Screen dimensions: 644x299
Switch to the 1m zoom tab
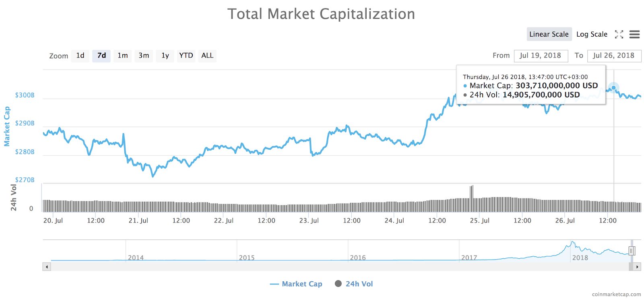(122, 56)
